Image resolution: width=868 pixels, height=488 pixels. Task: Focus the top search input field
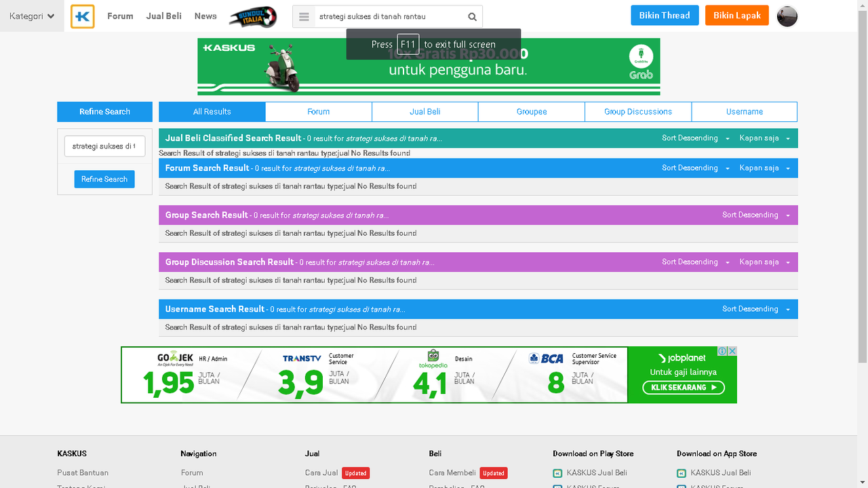pos(389,17)
